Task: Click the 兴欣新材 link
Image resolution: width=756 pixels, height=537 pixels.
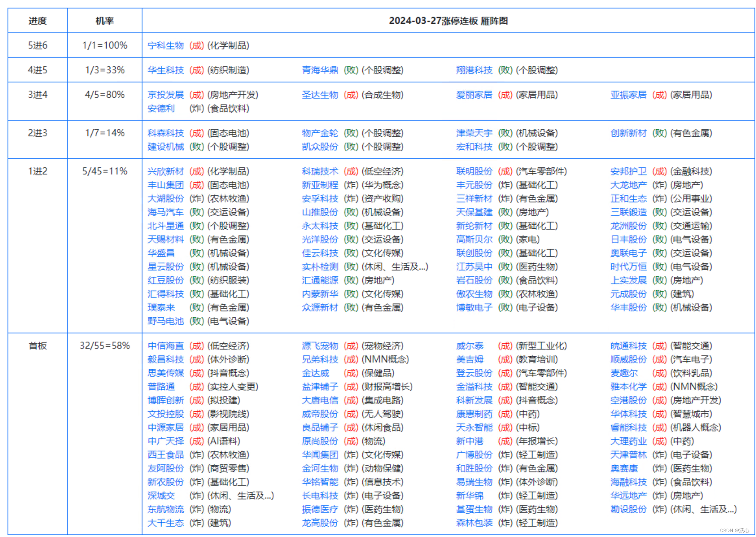Action: tap(166, 172)
